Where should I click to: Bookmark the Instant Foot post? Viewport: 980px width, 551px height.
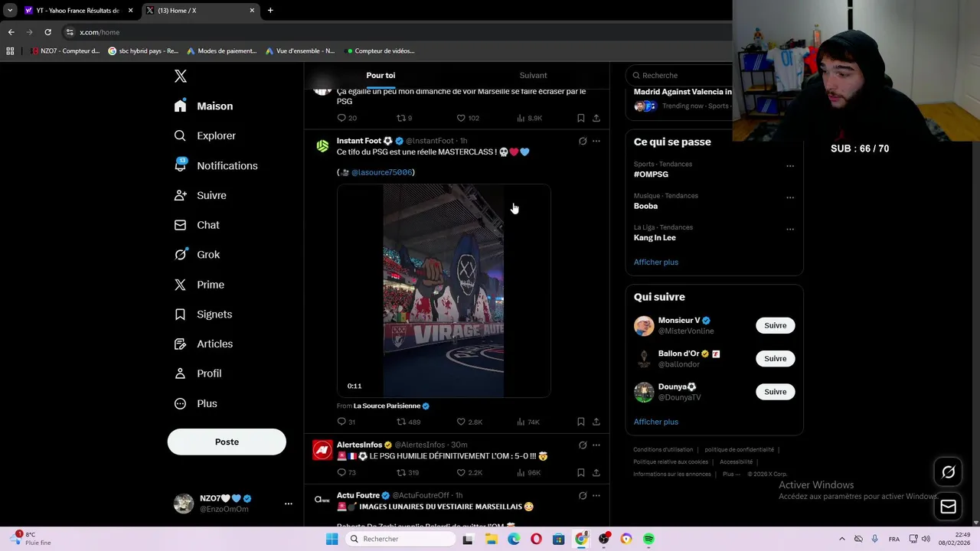[x=580, y=422]
